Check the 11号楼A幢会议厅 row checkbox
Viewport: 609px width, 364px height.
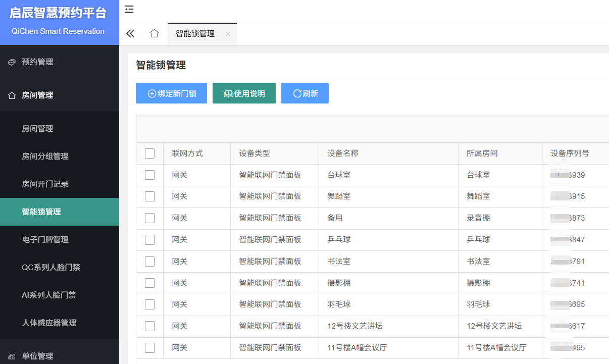(149, 348)
